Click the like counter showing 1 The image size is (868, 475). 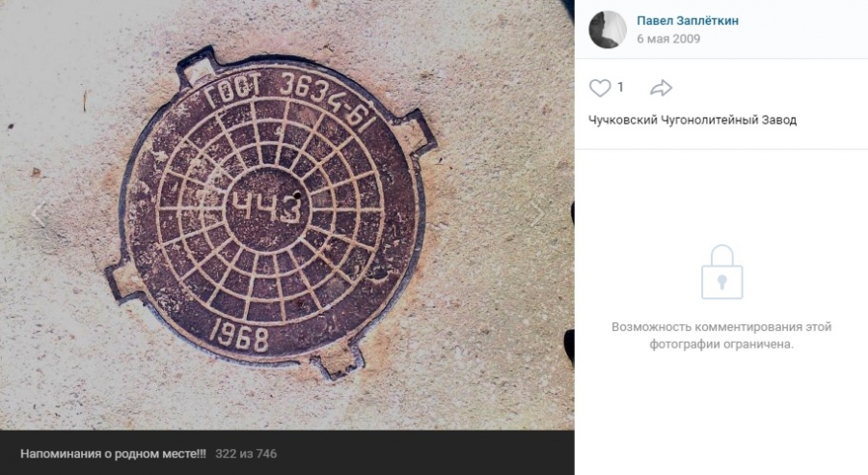pos(620,87)
